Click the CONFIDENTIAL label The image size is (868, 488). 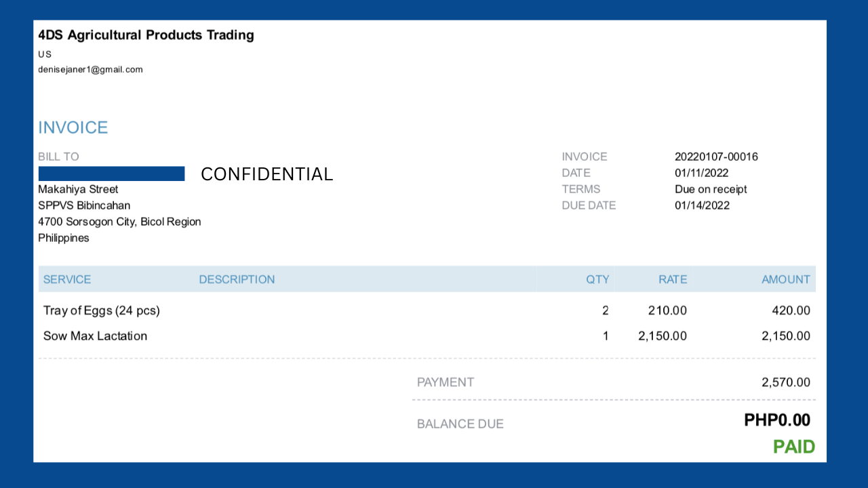pyautogui.click(x=267, y=174)
